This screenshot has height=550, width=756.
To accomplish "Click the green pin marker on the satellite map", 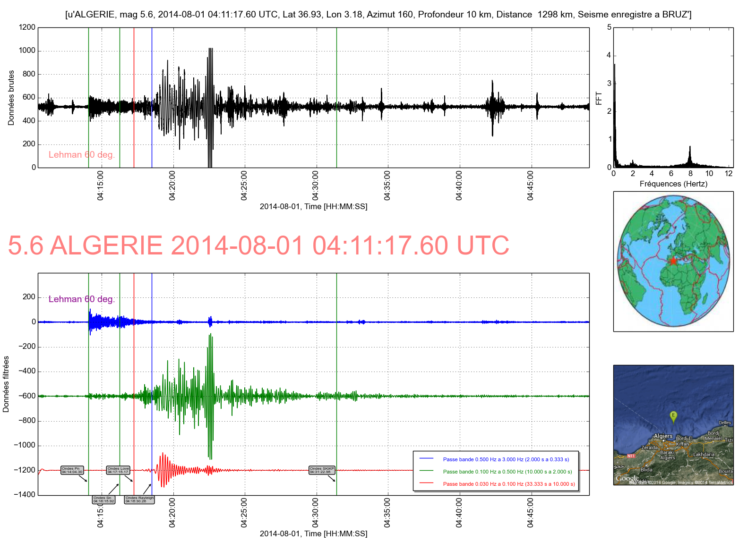I will point(673,416).
